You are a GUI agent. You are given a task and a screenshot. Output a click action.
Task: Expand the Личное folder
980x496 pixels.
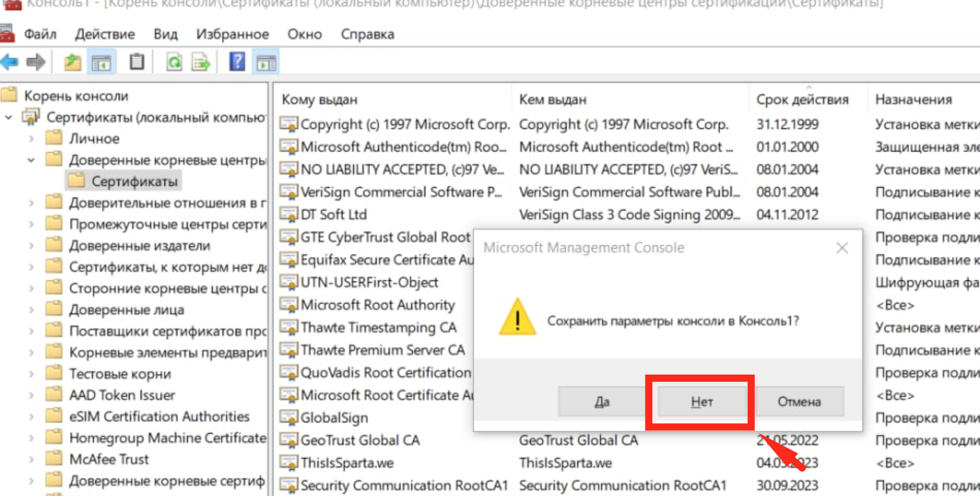[x=31, y=138]
